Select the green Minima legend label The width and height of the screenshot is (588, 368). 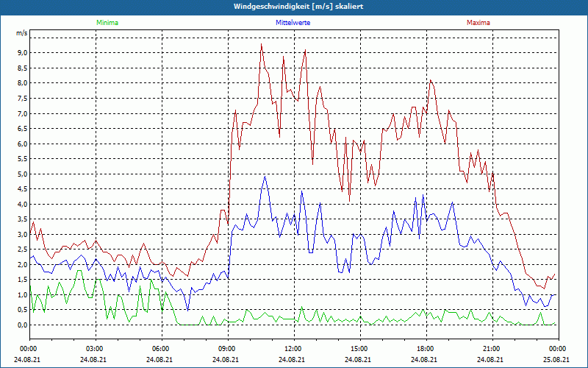(107, 23)
